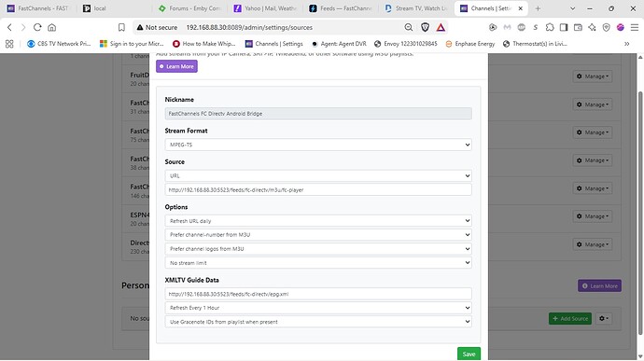Screen dimensions: 644x361
Task: Open the Agent DVR bookmark
Action: pyautogui.click(x=339, y=44)
